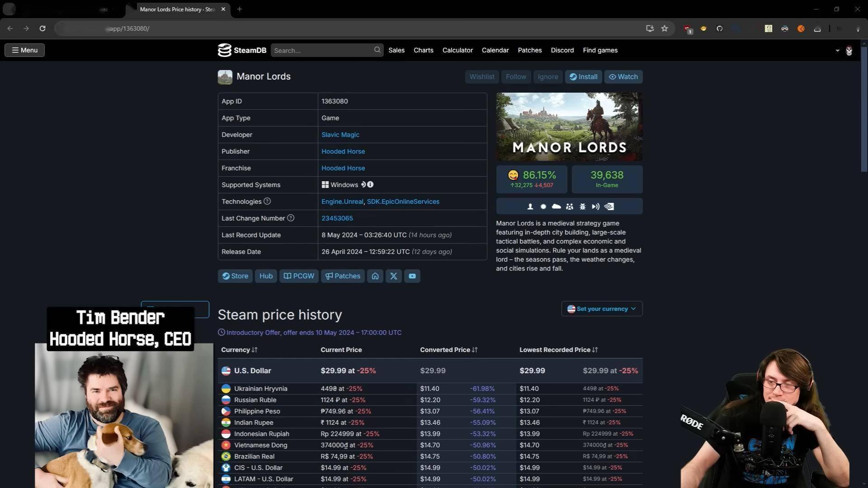The height and width of the screenshot is (488, 868).
Task: Expand the Set your currency dropdown
Action: coord(602,309)
